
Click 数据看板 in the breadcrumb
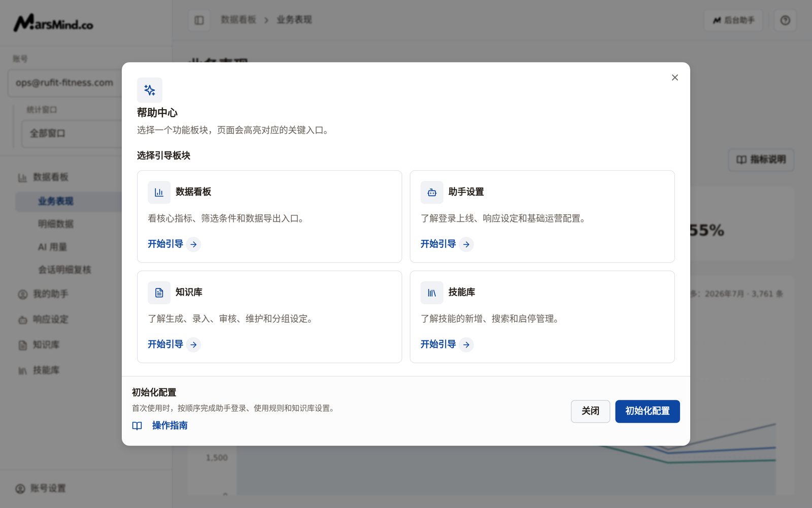pos(239,20)
